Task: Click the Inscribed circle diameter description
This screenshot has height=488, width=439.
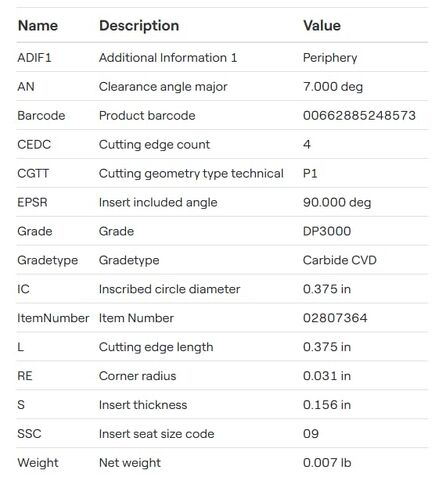Action: click(x=169, y=289)
